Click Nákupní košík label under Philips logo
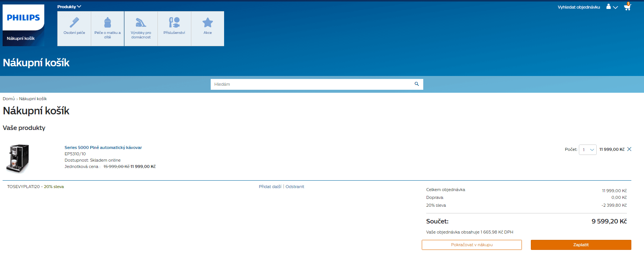Screen dimensions: 644x254 (21, 38)
